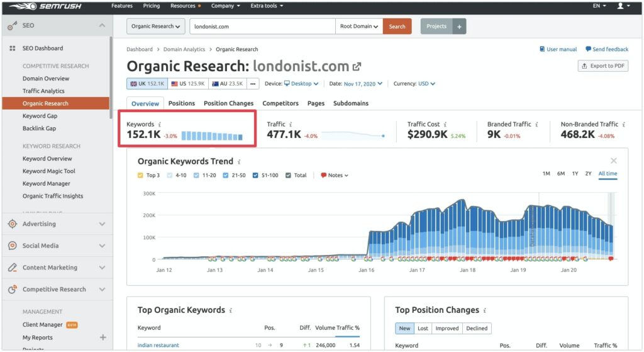The image size is (644, 352).
Task: Switch to the Position Changes tab
Action: click(x=228, y=103)
